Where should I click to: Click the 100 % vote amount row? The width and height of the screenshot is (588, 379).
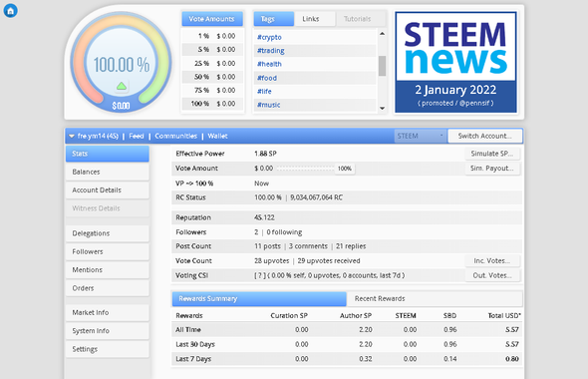(212, 104)
